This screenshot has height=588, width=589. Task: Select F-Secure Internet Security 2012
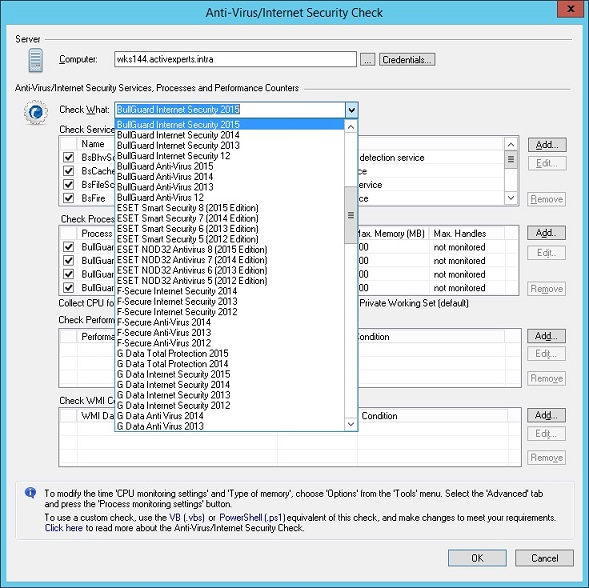(230, 312)
